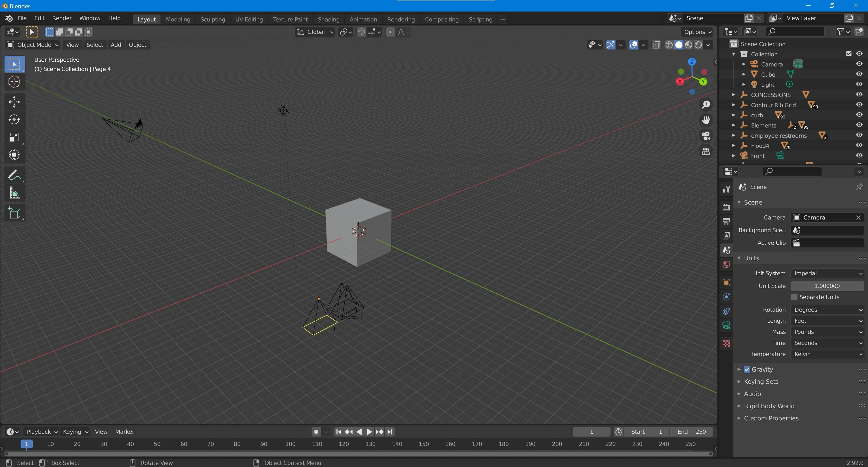Select the Move tool in toolbar
The width and height of the screenshot is (868, 467).
tap(14, 102)
